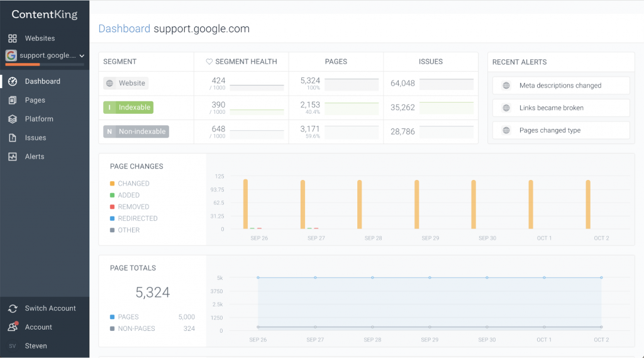
Task: Click the N badge on Non-indexable segment
Action: coord(109,131)
